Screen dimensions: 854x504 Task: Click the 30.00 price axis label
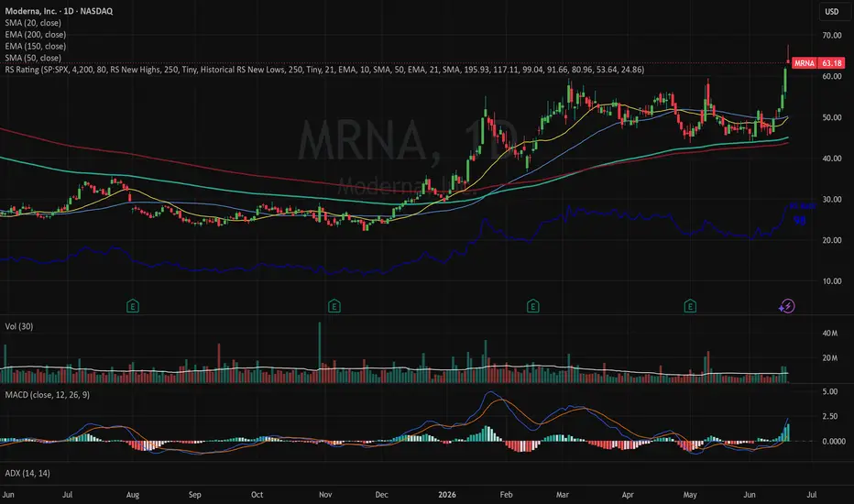(832, 200)
